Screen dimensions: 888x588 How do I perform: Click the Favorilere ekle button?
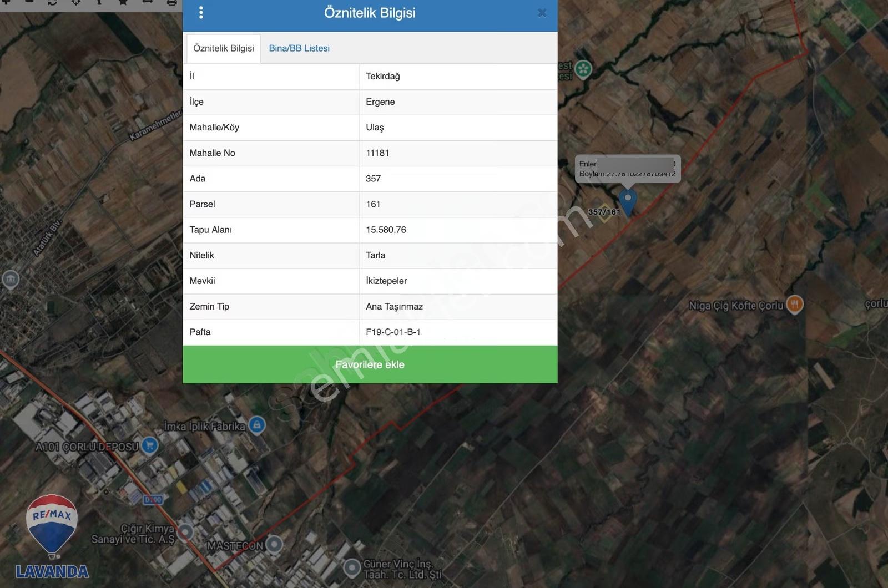[370, 364]
